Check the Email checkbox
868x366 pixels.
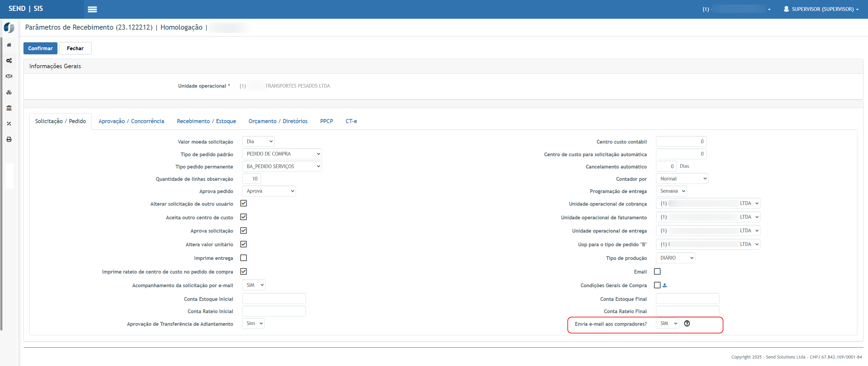point(657,272)
